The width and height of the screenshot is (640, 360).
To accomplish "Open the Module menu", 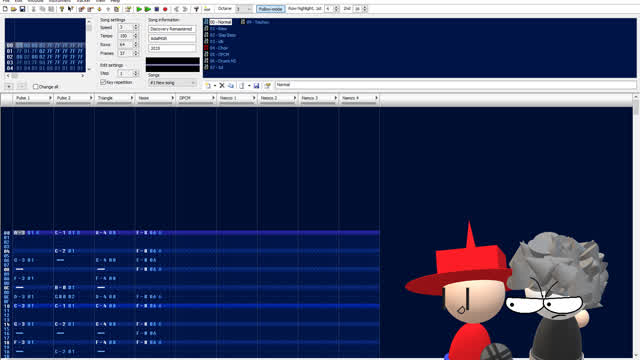I will click(x=36, y=1).
